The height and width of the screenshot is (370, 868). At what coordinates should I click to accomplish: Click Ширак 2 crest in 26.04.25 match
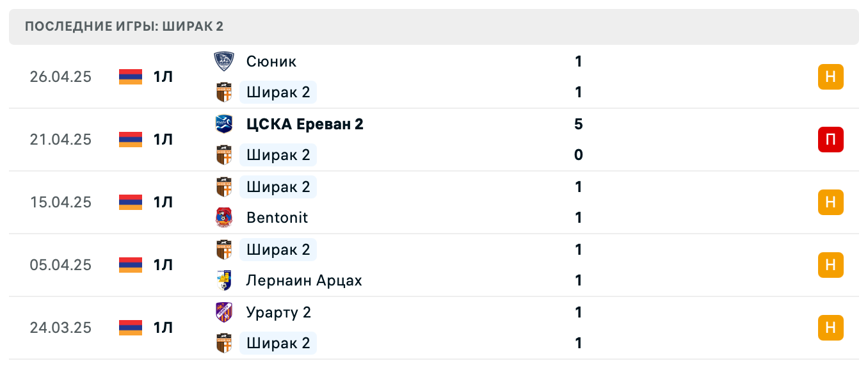(224, 92)
